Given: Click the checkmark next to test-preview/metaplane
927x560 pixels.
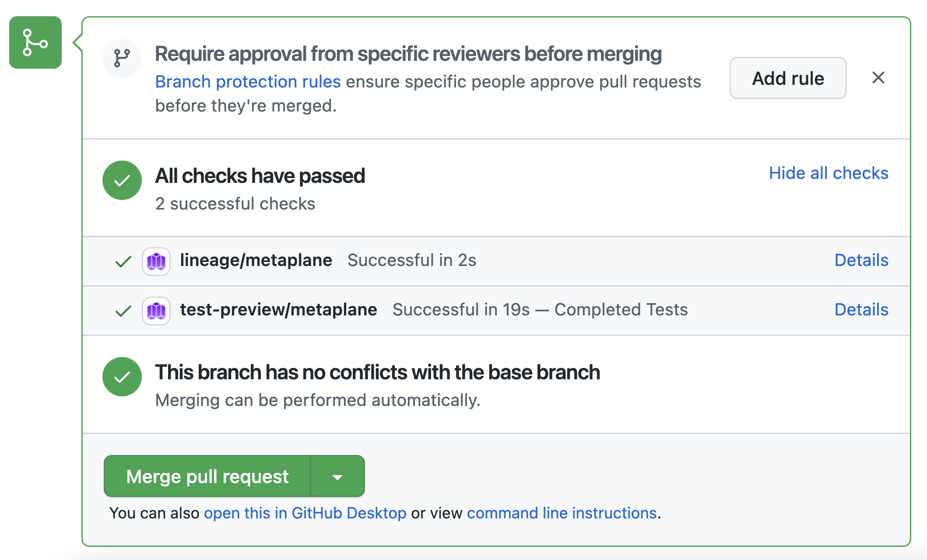Looking at the screenshot, I should (x=123, y=311).
